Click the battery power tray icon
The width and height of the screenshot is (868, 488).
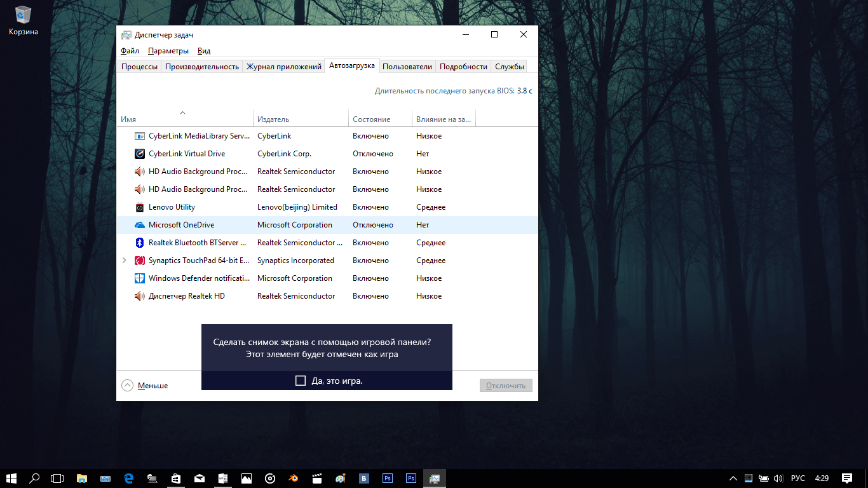pyautogui.click(x=764, y=478)
